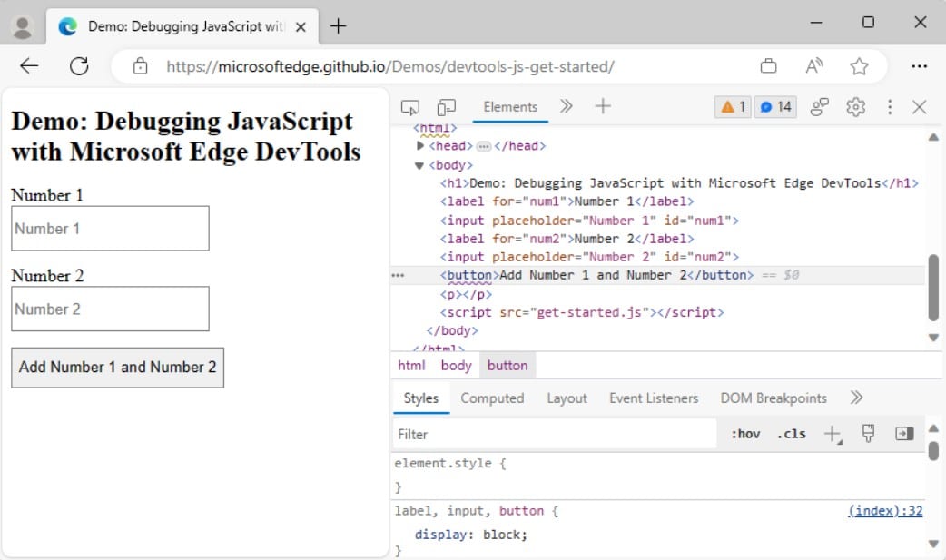Screen dimensions: 946x560
Task: Select the closing body tag
Action: tap(452, 330)
